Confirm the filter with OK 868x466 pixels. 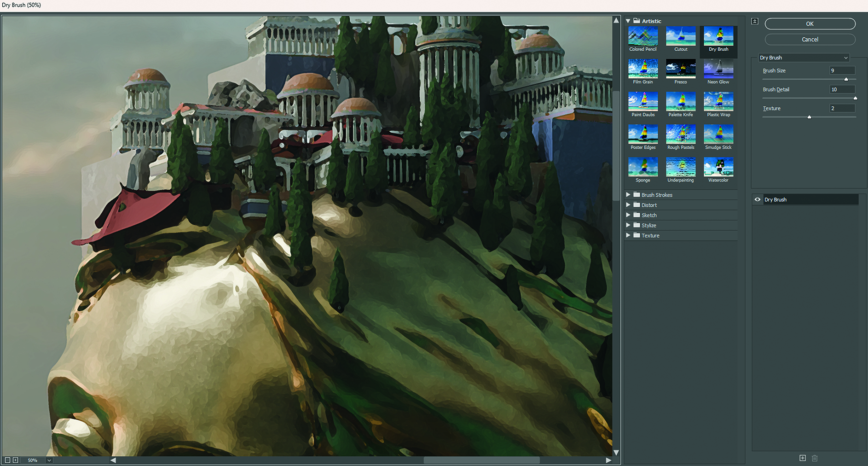(810, 23)
